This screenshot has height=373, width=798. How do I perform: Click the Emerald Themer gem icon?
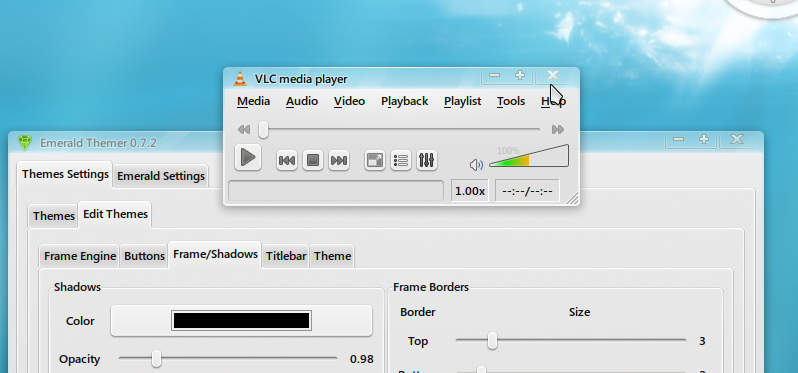[24, 142]
